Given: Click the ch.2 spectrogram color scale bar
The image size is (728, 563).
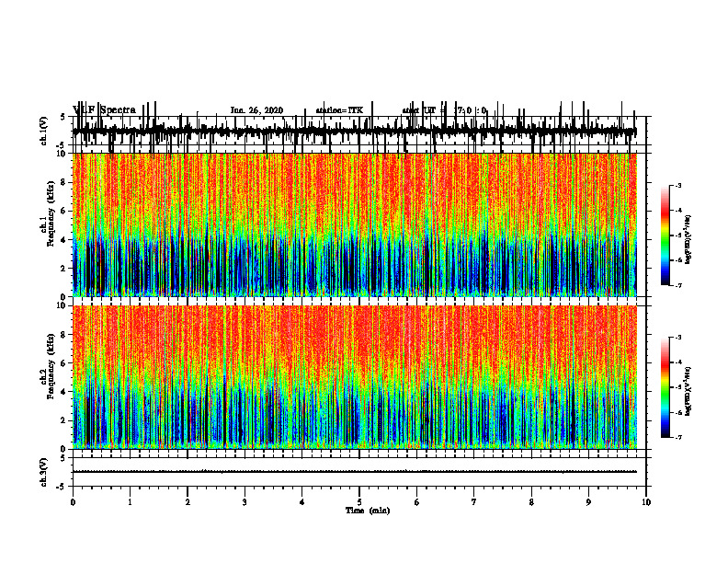Looking at the screenshot, I should pyautogui.click(x=665, y=387).
